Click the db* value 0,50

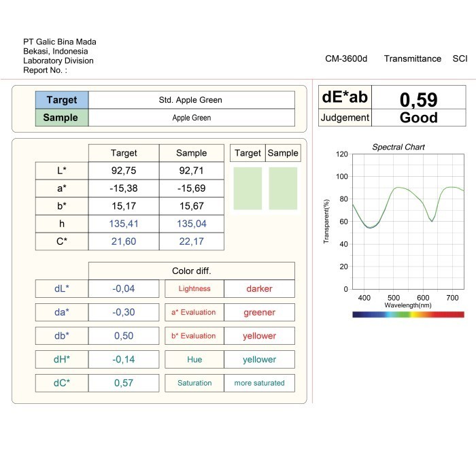[124, 336]
